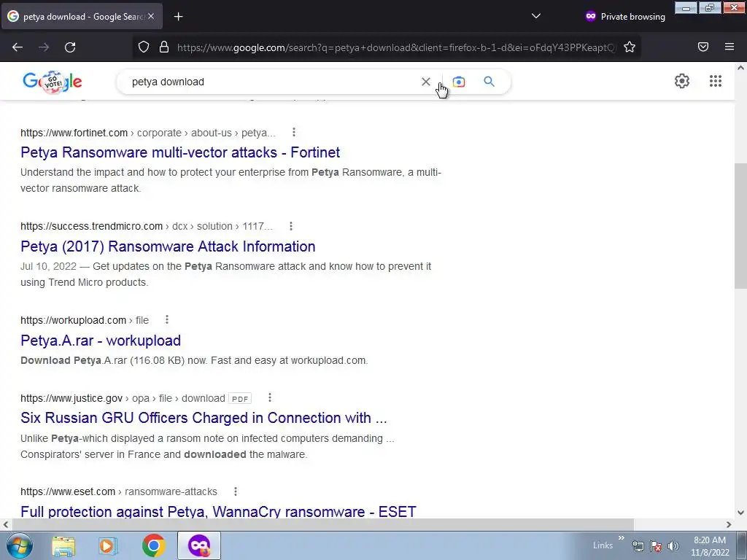Open the Windows Start menu
Viewport: 747px width, 560px height.
click(x=19, y=545)
